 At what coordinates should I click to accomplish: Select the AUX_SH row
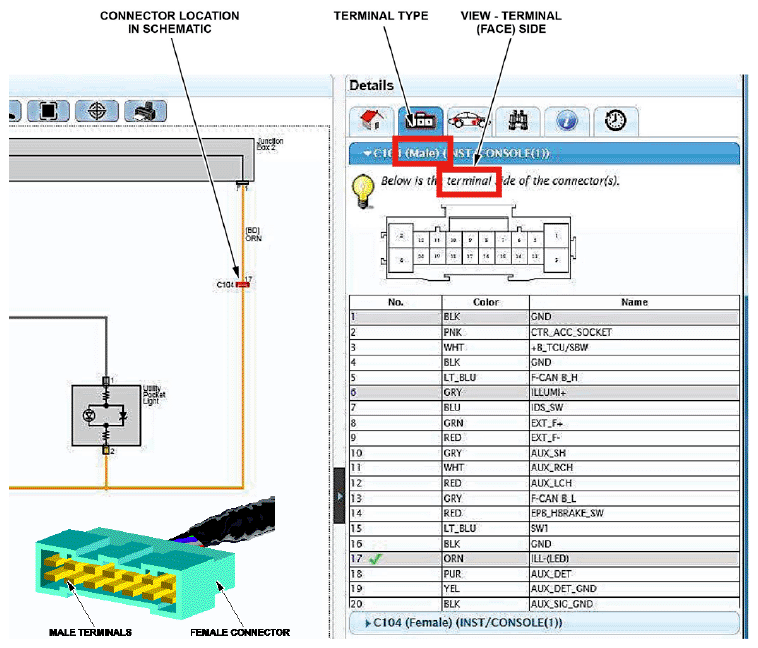[x=544, y=453]
